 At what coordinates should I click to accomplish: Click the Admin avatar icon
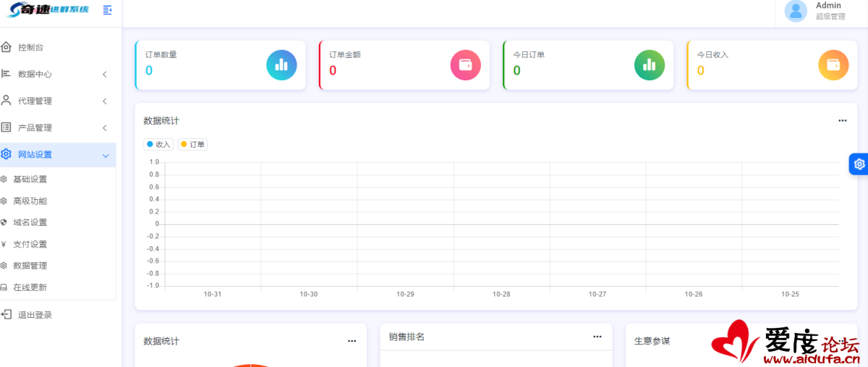796,11
